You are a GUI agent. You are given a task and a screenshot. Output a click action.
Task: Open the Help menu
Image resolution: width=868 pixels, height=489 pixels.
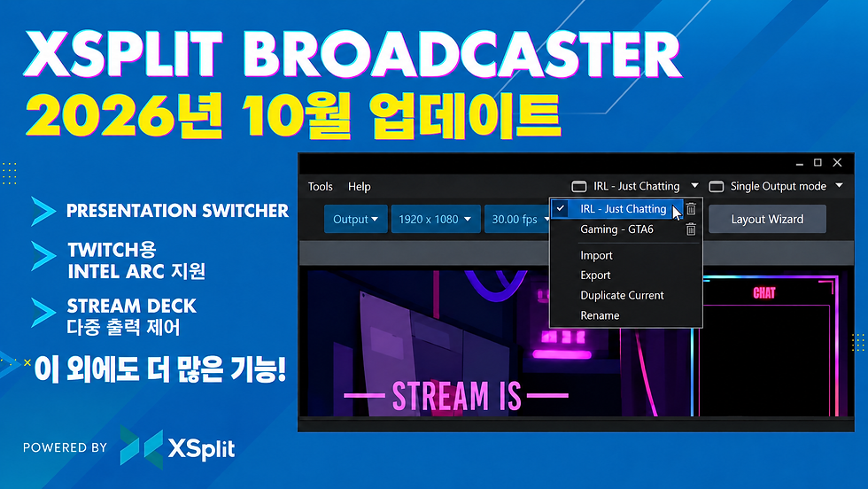click(360, 187)
